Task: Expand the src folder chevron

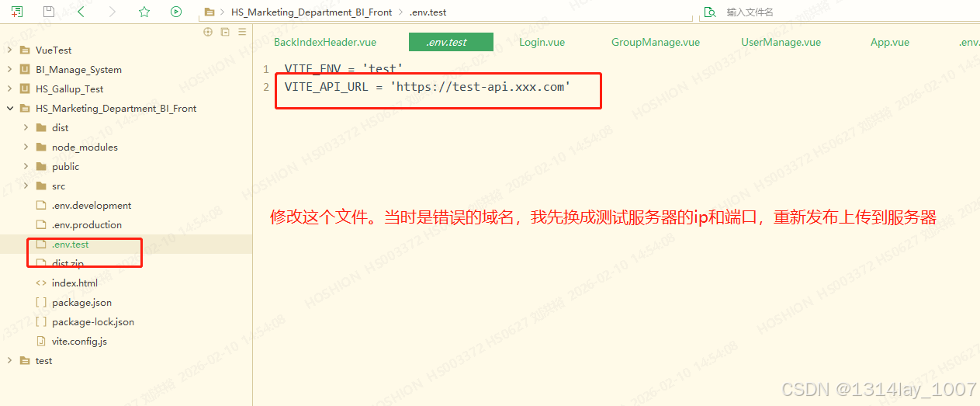Action: 26,186
